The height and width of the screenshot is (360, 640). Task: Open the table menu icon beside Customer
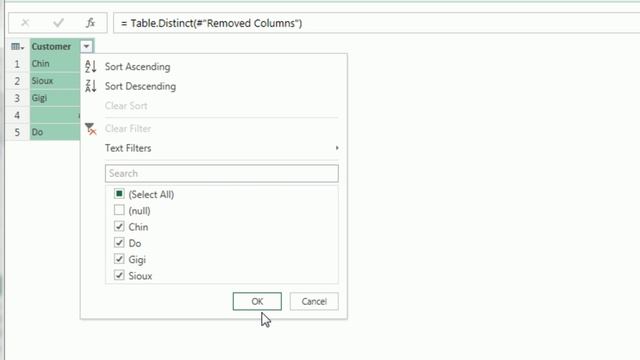[17, 47]
